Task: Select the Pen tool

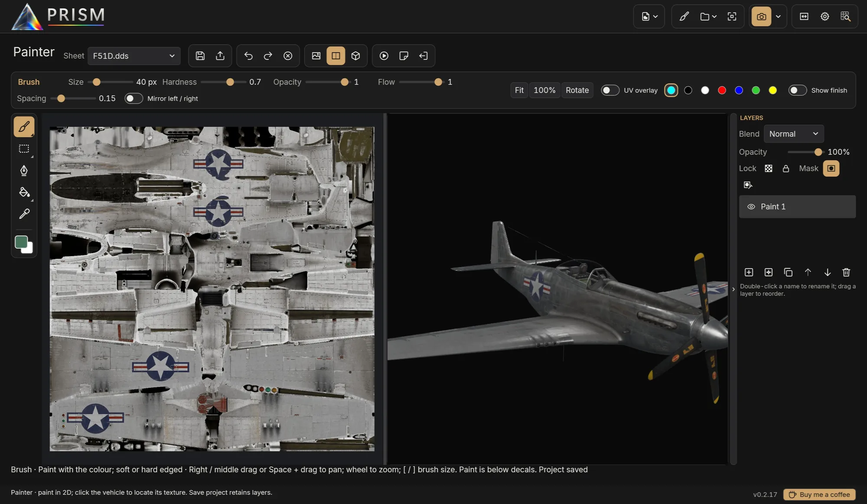Action: [24, 170]
